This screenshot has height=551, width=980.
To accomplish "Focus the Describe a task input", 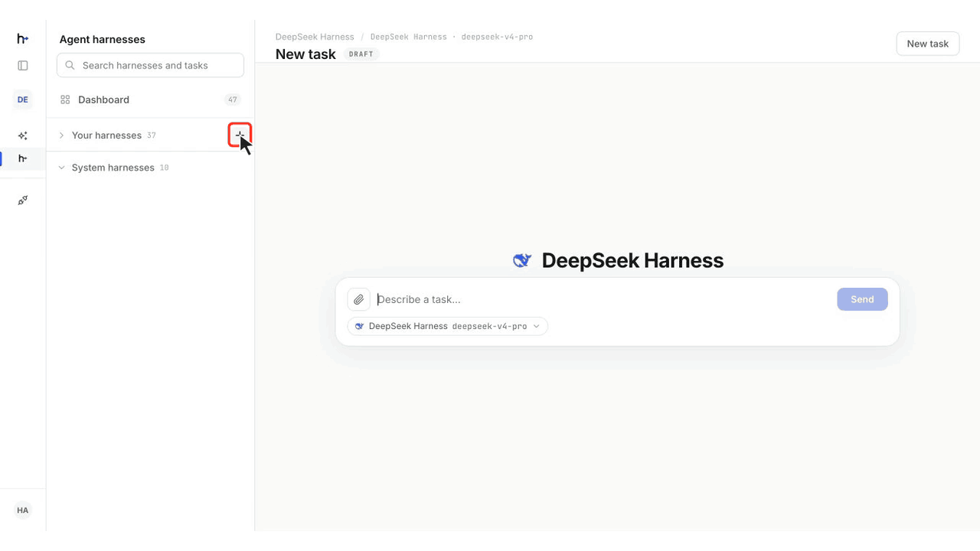I will pyautogui.click(x=603, y=299).
